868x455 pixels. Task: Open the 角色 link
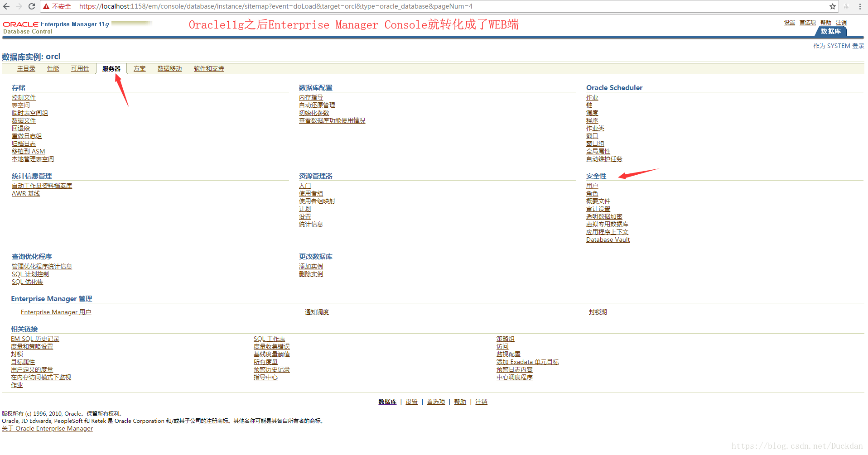[592, 194]
